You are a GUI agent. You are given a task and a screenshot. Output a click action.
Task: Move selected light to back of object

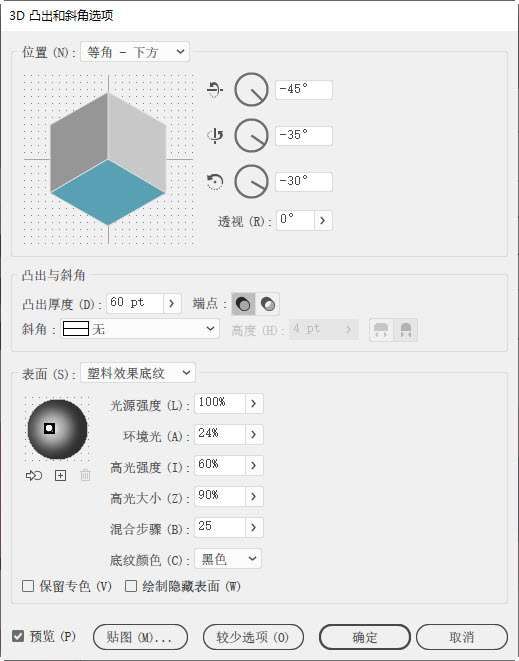34,476
